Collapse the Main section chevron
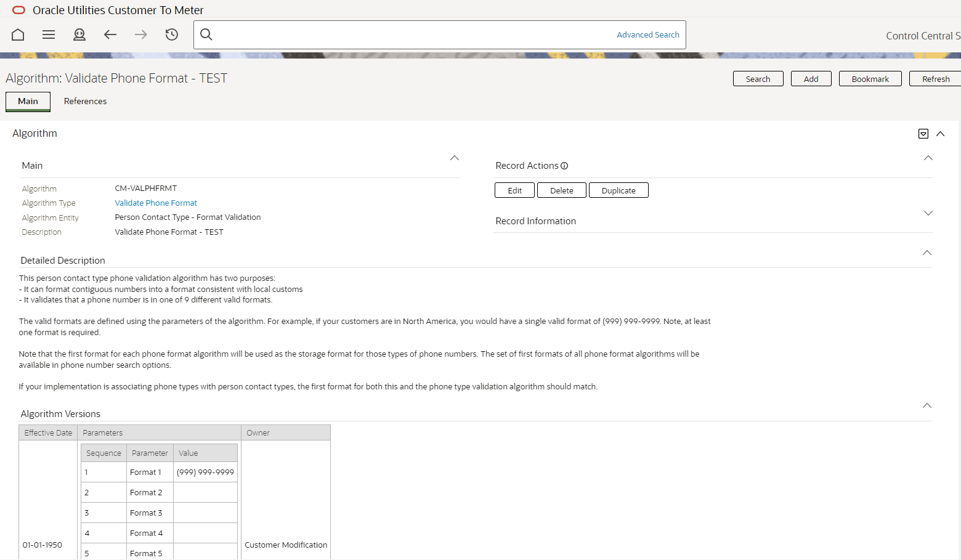 tap(454, 158)
